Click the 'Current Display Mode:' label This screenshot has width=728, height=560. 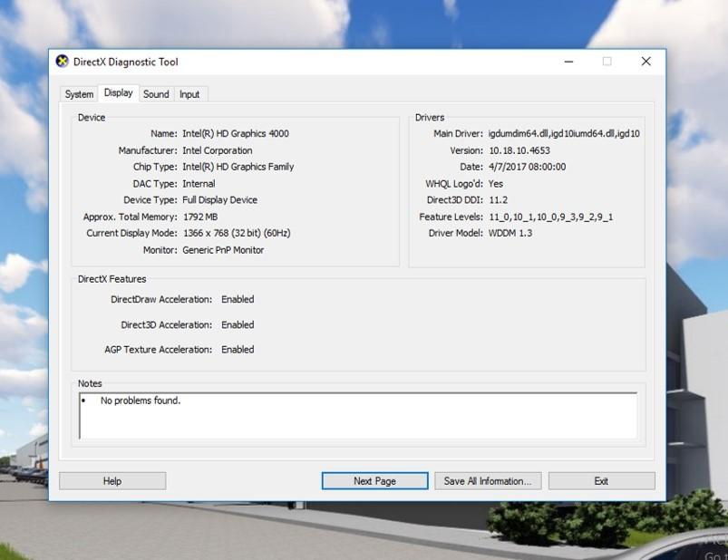point(131,233)
